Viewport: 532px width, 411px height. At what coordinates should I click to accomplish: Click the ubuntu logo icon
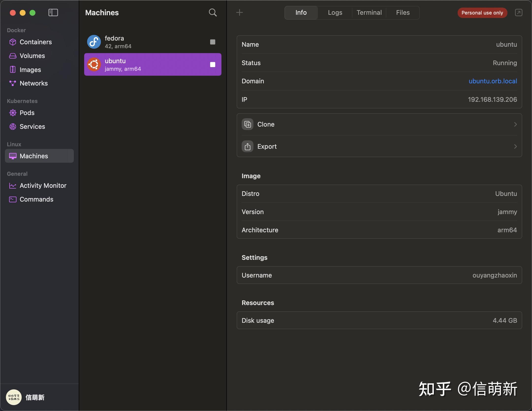[94, 64]
